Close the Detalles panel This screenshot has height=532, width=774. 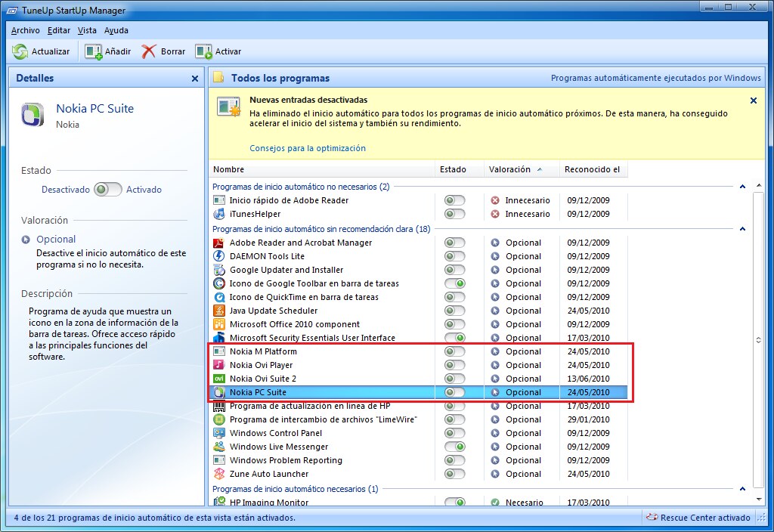195,79
